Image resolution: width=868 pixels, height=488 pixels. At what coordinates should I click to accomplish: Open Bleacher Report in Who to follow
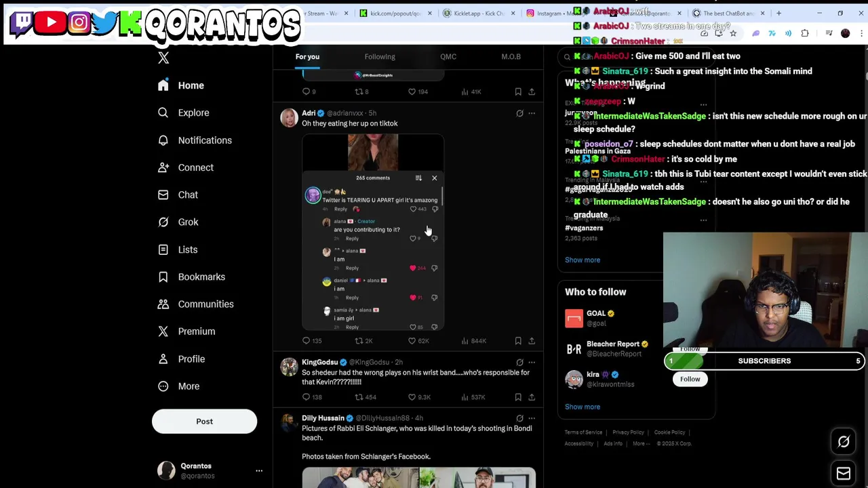click(613, 344)
